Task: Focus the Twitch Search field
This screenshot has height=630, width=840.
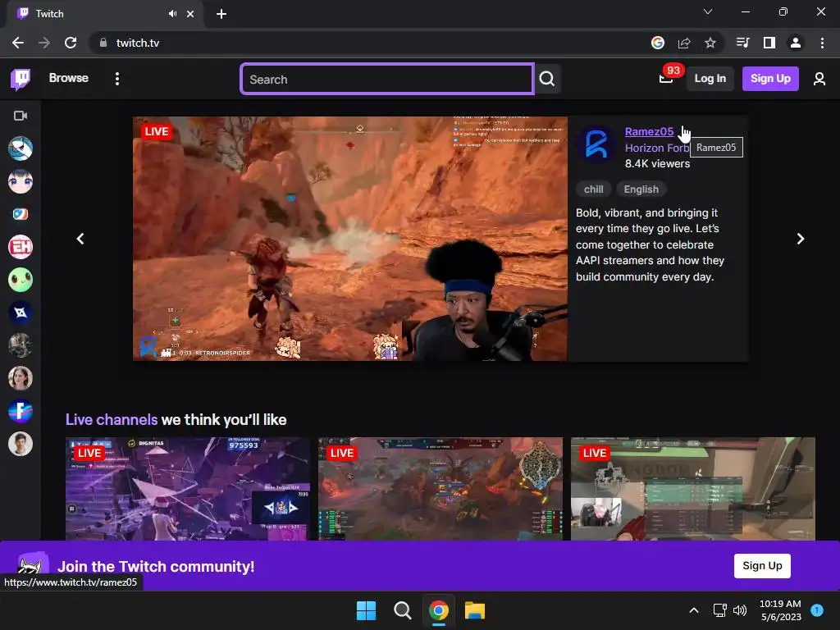Action: 387,80
